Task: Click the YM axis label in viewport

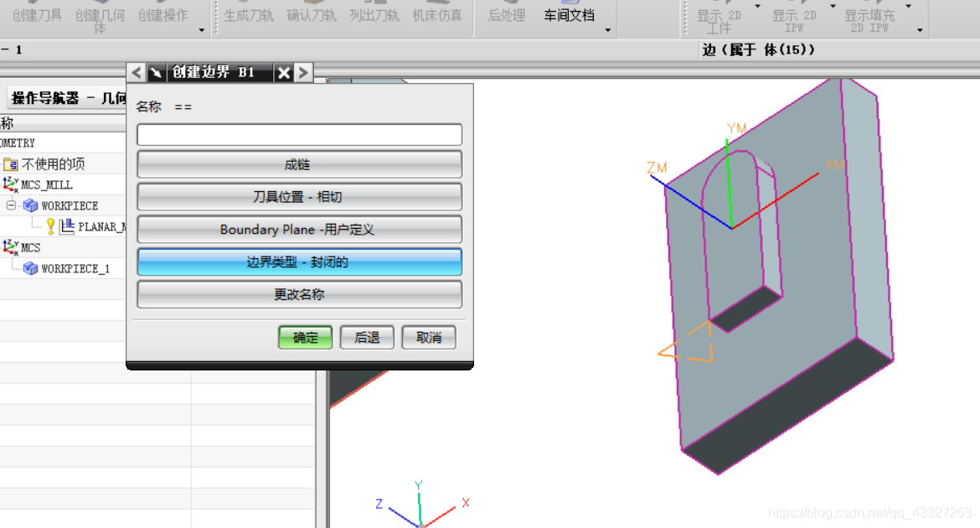Action: [736, 128]
